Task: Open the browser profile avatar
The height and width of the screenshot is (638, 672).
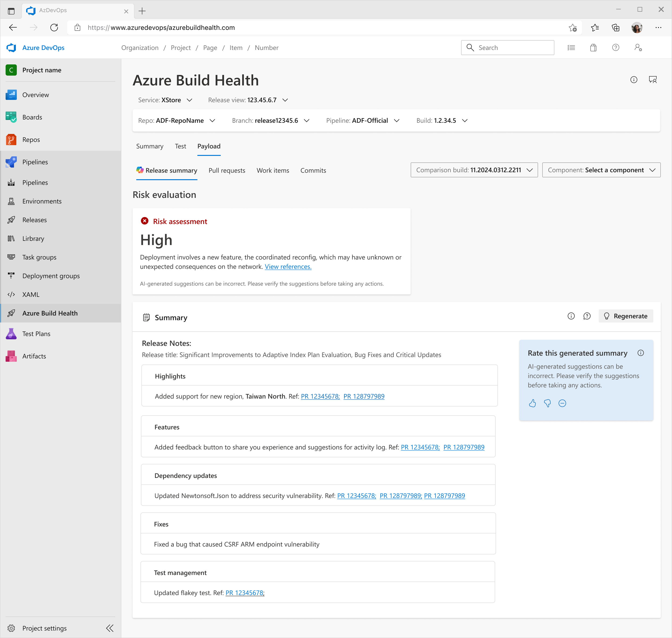Action: (x=637, y=28)
